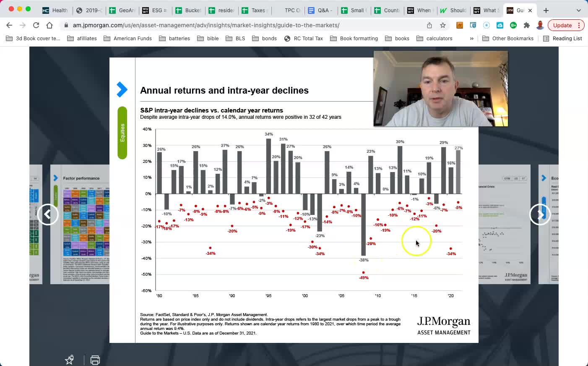The width and height of the screenshot is (588, 366).
Task: Switch to the Should tab
Action: (453, 10)
